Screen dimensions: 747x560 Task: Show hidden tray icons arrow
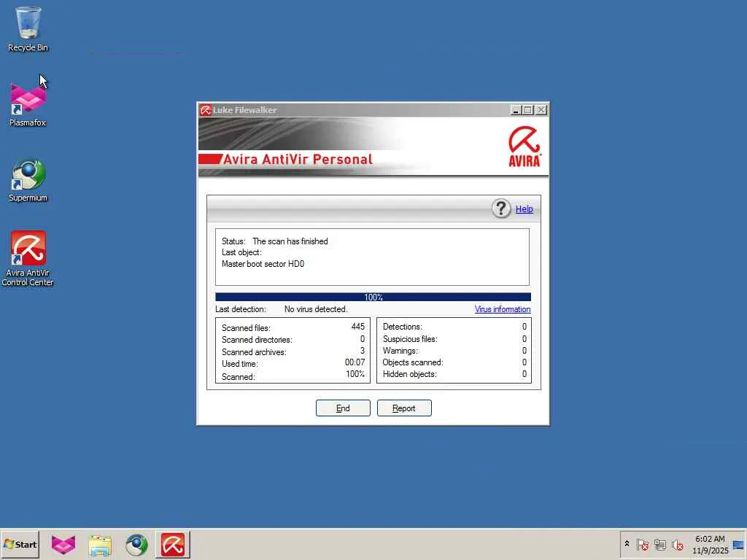[627, 544]
